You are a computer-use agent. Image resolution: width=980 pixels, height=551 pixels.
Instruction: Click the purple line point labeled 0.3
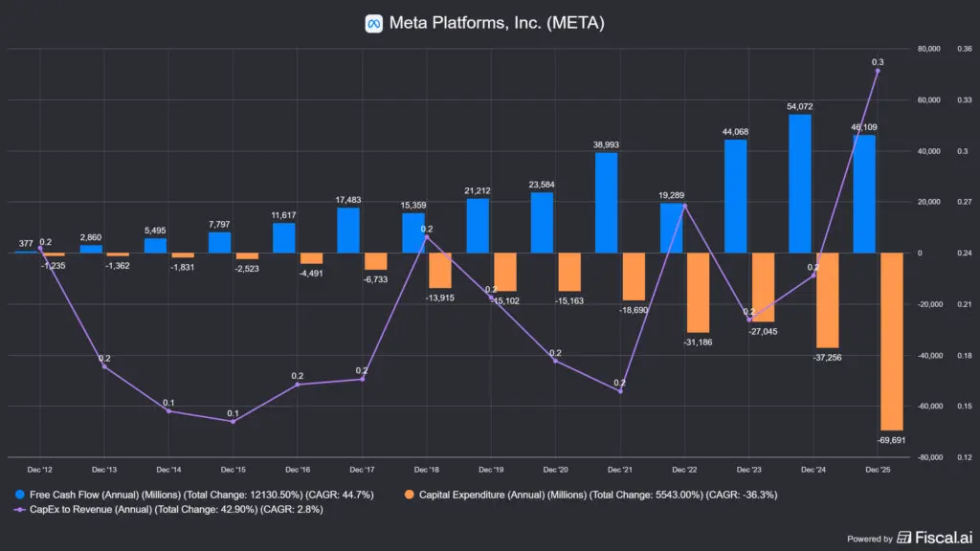pos(878,71)
